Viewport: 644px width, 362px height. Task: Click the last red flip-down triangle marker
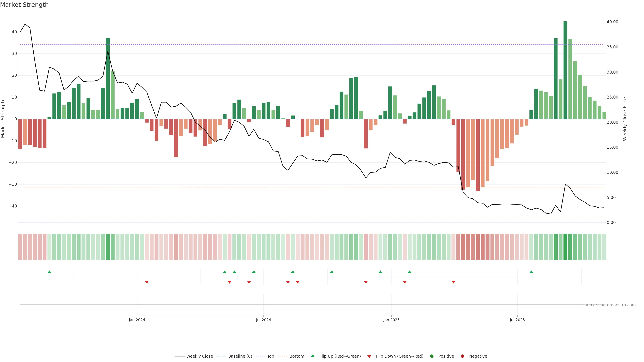pyautogui.click(x=453, y=282)
